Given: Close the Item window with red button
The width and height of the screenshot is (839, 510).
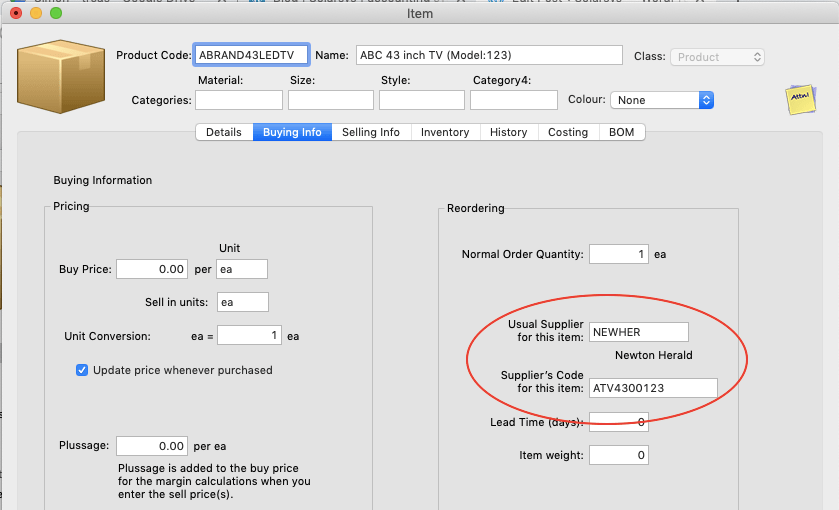Looking at the screenshot, I should 16,12.
